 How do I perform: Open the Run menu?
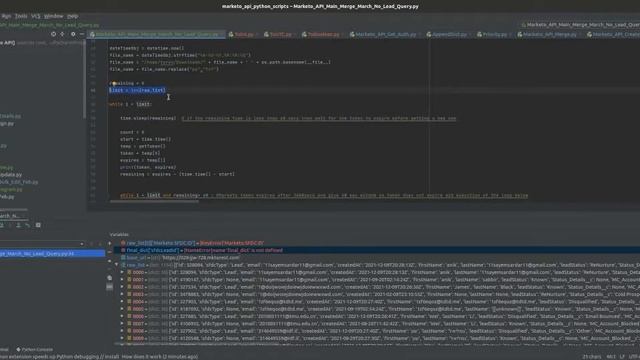[x=6, y=16]
